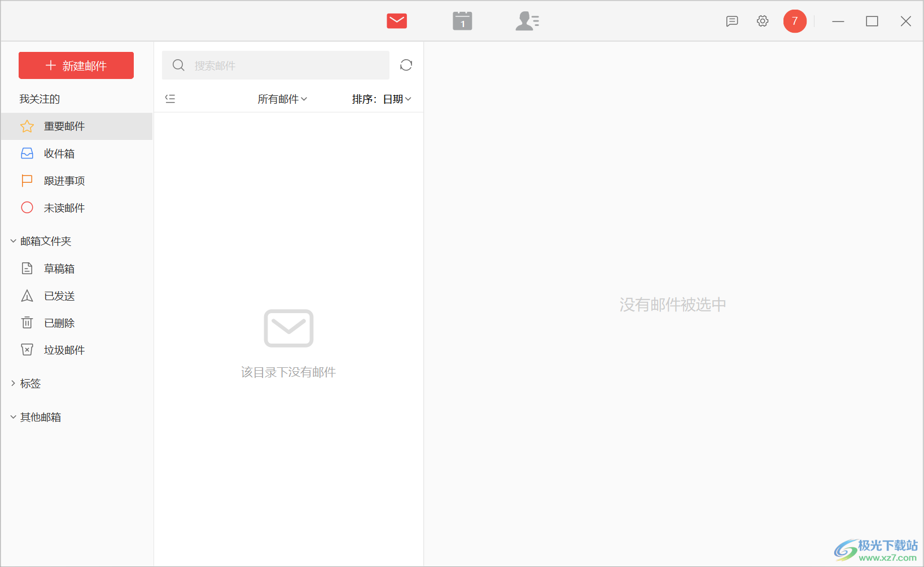Open the 排序 日期 sort dropdown

click(x=382, y=99)
